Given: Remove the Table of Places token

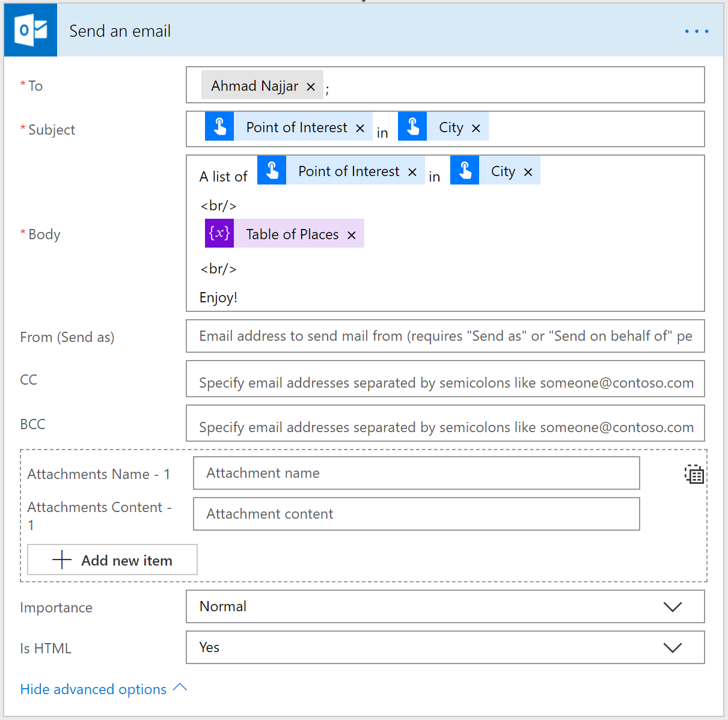Looking at the screenshot, I should tap(351, 235).
